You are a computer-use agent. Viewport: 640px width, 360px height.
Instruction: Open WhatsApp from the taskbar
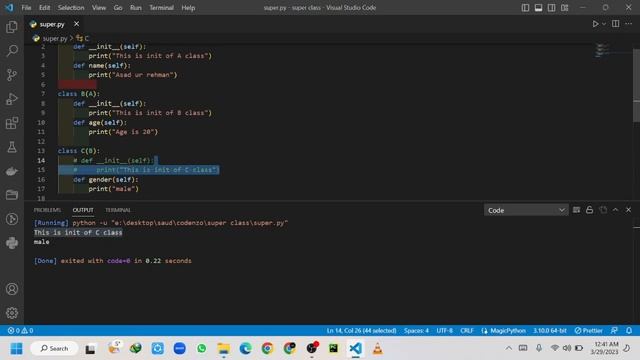(202, 349)
